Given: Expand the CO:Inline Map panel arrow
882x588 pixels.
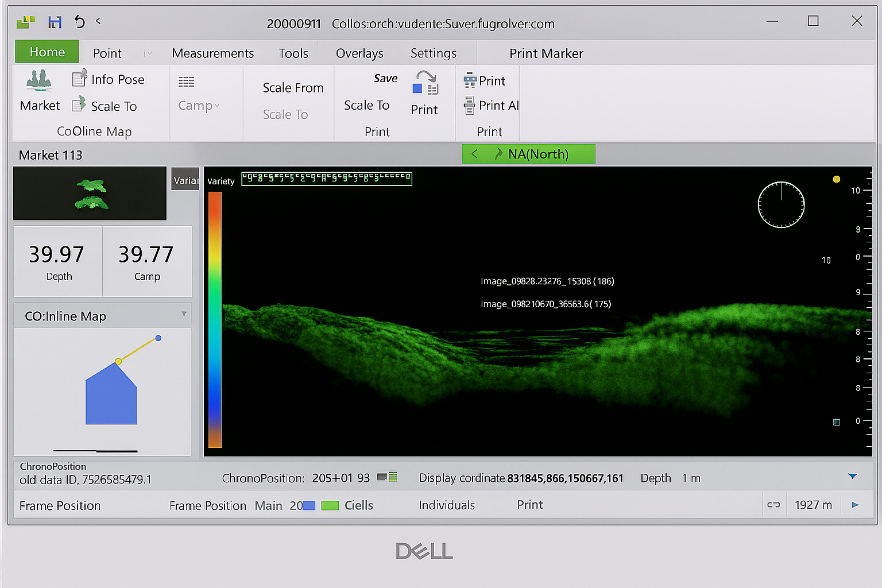Looking at the screenshot, I should pyautogui.click(x=184, y=314).
